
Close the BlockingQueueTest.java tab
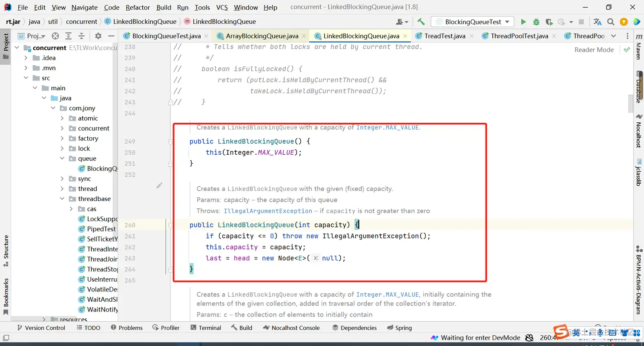click(206, 36)
